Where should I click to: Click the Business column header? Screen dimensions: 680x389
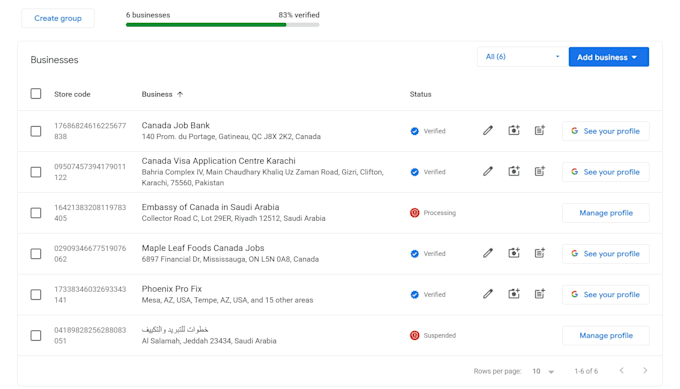point(157,94)
